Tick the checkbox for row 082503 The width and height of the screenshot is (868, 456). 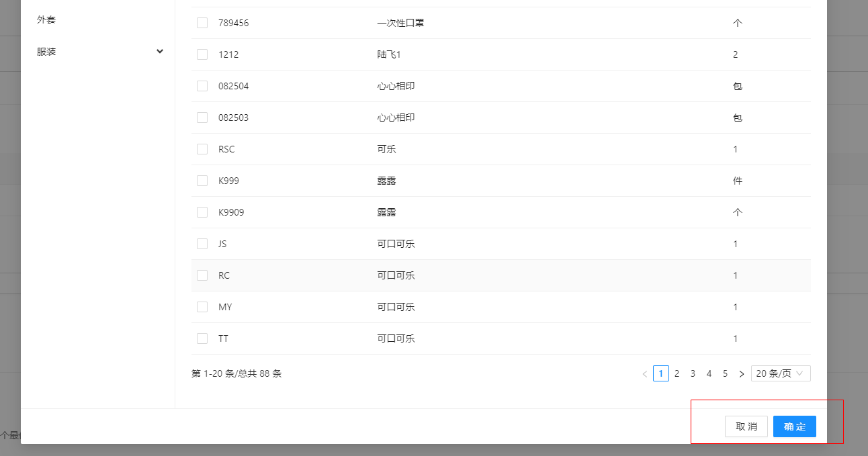tap(202, 118)
